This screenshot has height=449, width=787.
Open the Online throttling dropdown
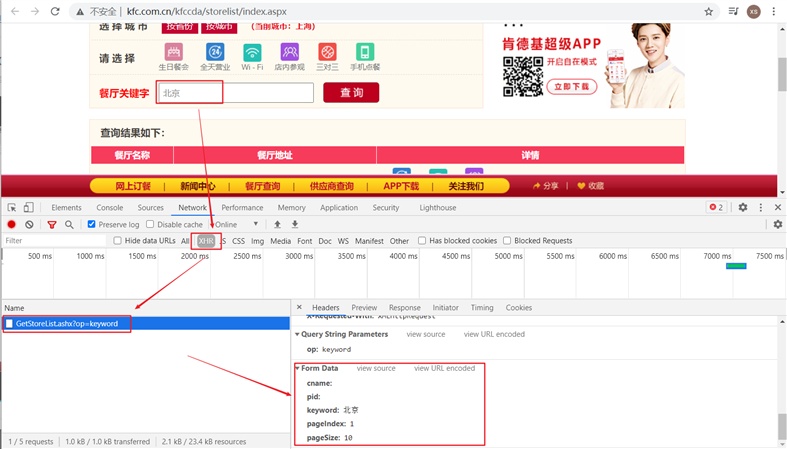click(x=236, y=224)
